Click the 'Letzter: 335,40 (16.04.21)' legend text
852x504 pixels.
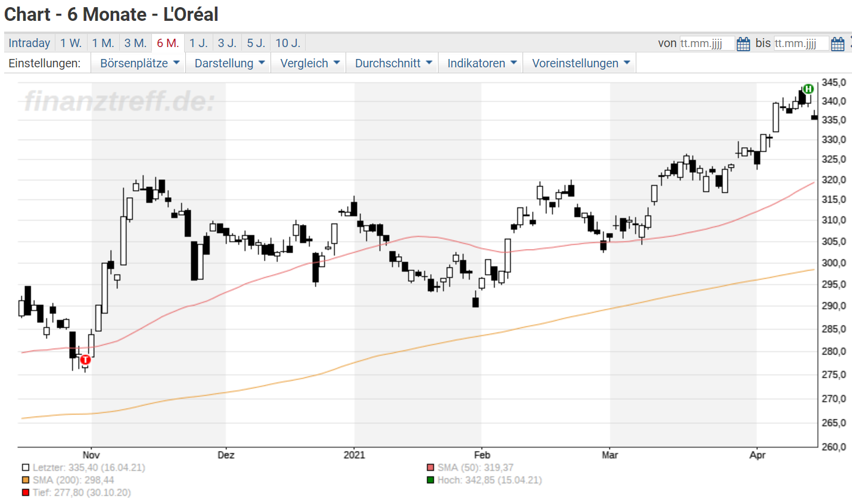point(89,468)
